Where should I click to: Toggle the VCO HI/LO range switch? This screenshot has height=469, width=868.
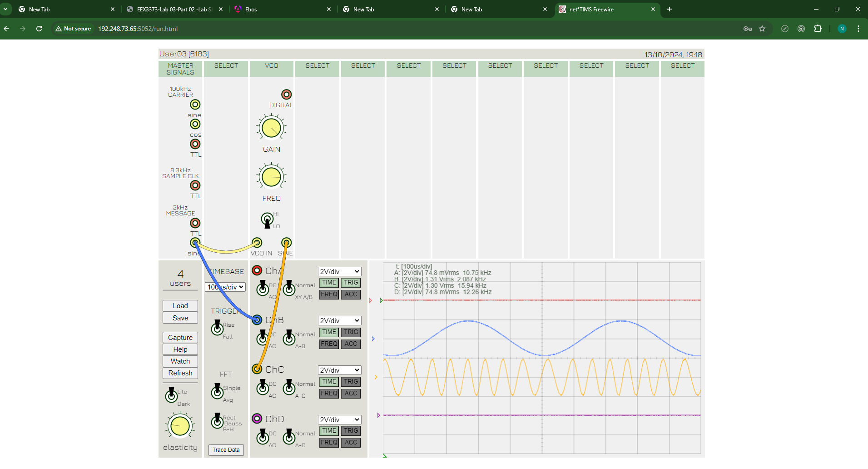click(267, 220)
